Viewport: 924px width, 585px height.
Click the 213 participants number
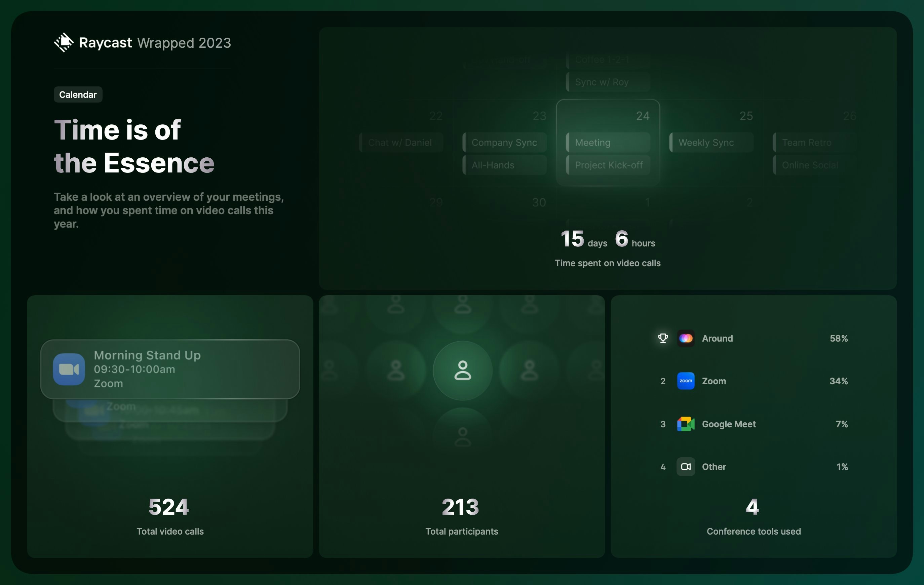[460, 507]
